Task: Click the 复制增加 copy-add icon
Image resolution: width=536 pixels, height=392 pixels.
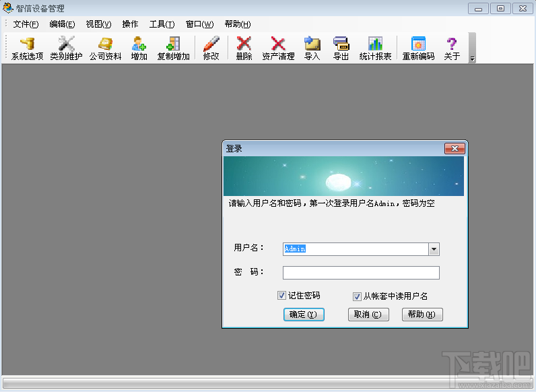Action: (x=173, y=48)
